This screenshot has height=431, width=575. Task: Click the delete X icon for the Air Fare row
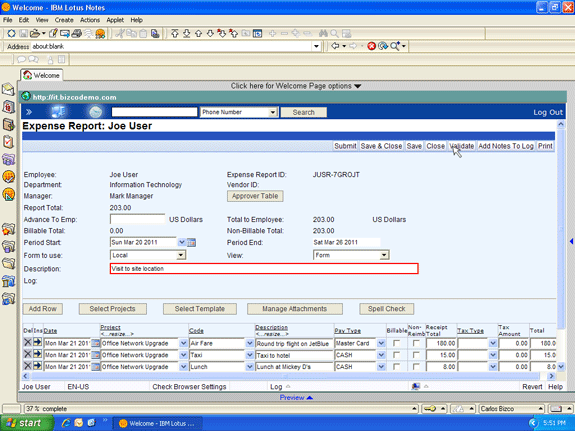click(28, 343)
